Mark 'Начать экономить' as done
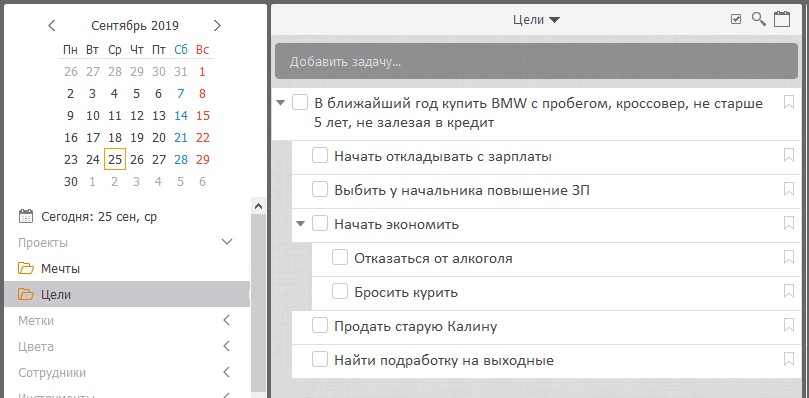Screen dimensions: 809x398 click(x=320, y=224)
